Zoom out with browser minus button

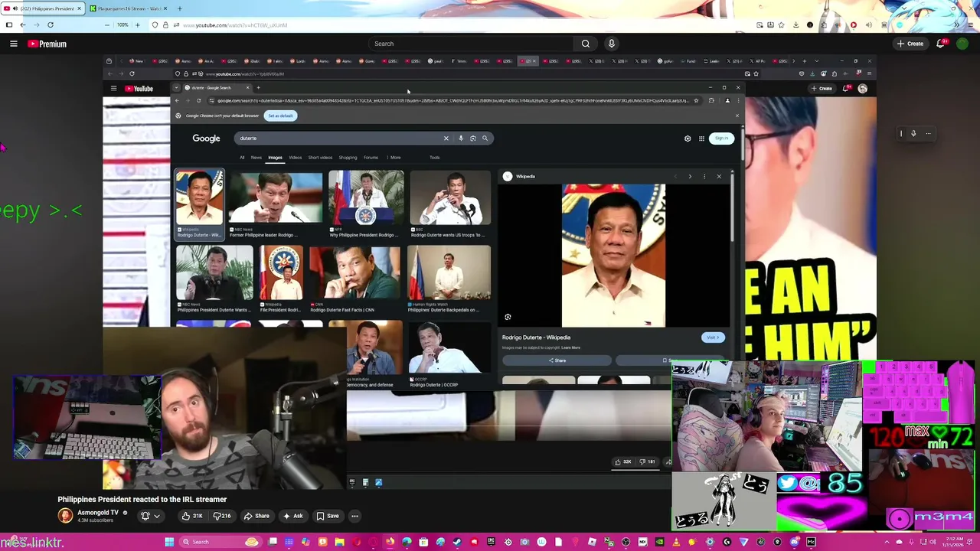tap(106, 24)
